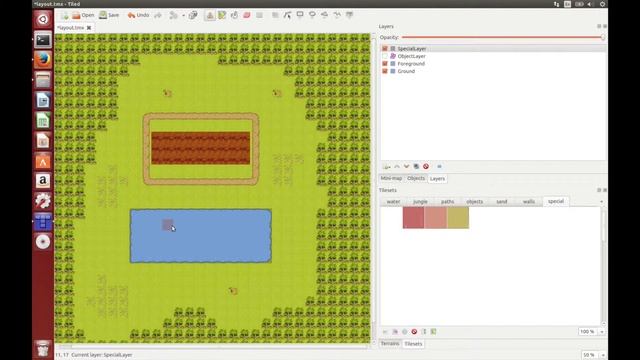Switch to the Objects tab
Viewport: 640px width, 360px height.
click(x=416, y=178)
